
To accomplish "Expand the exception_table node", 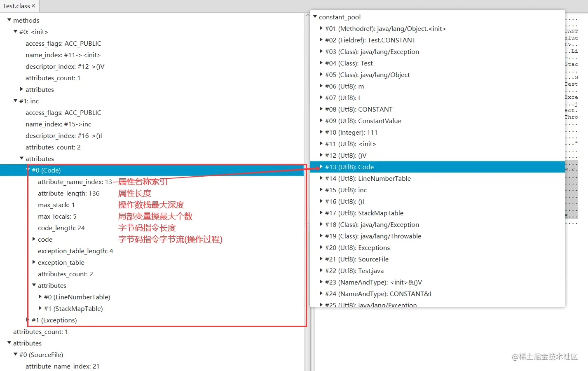I will point(34,262).
